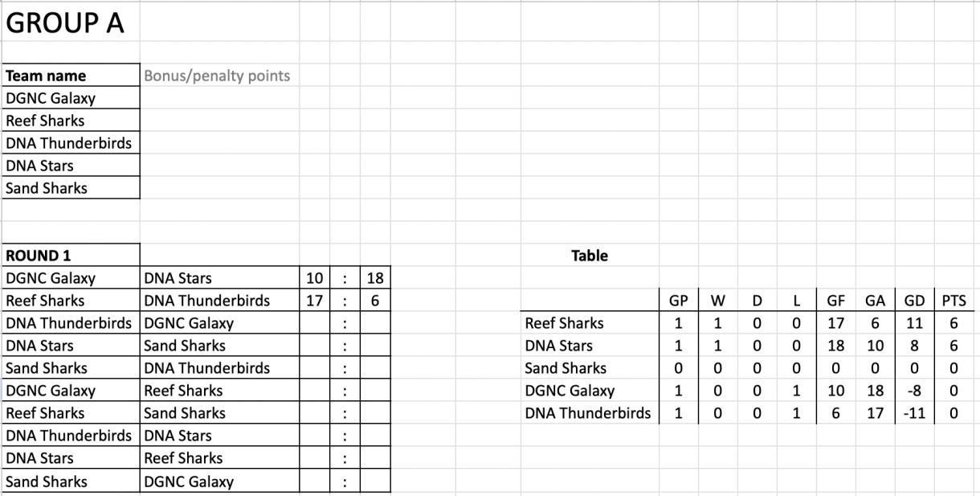The height and width of the screenshot is (496, 980).
Task: Select the GF column header
Action: pos(835,301)
